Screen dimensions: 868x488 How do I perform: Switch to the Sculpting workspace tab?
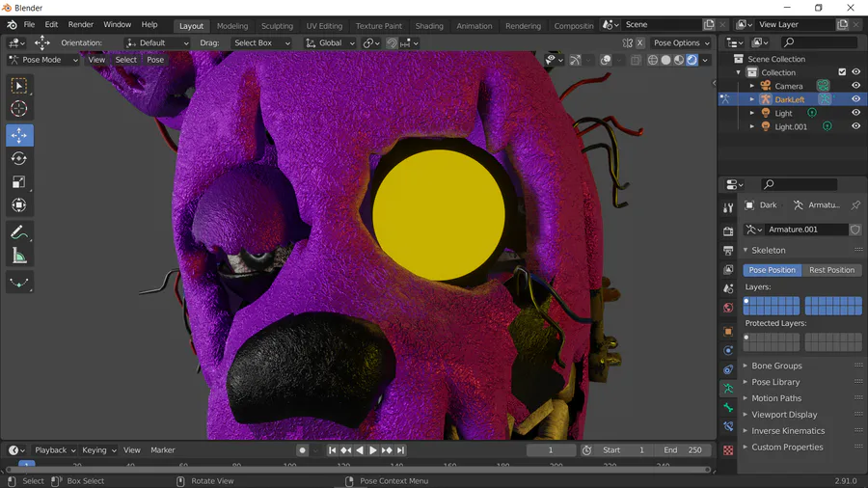click(277, 25)
